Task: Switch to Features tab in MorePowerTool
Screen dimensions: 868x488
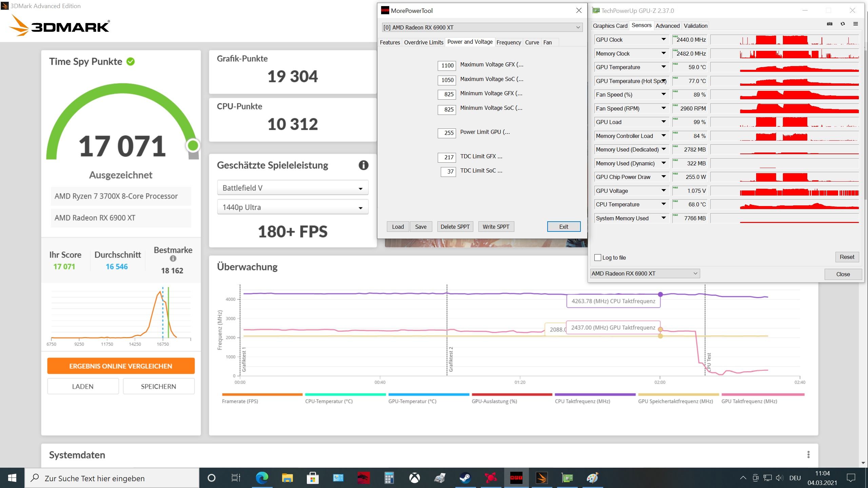Action: [x=390, y=42]
